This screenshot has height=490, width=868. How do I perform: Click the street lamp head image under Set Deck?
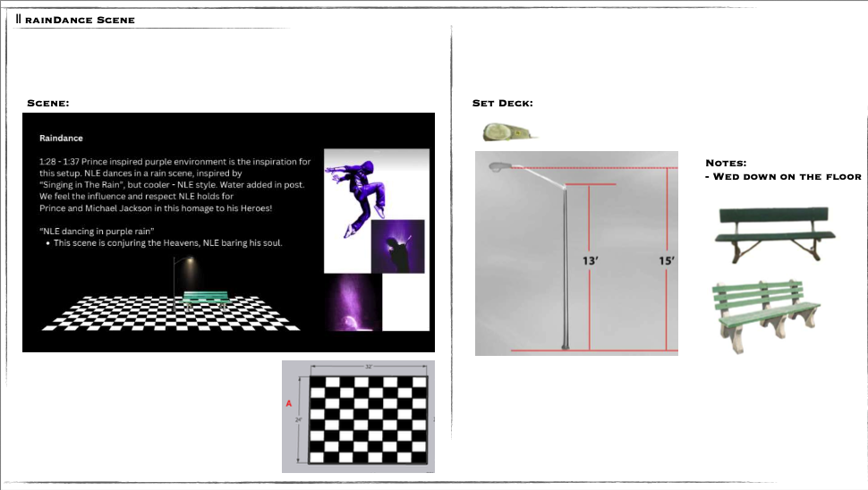tap(509, 132)
